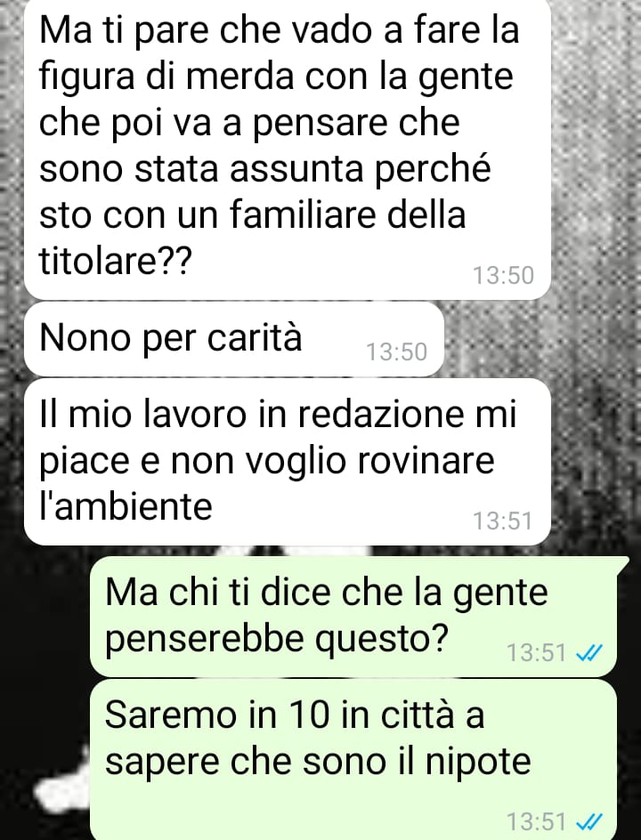Image resolution: width=641 pixels, height=840 pixels.
Task: Click the blue read ticks on 'penserebbe questo?'
Action: click(x=589, y=652)
